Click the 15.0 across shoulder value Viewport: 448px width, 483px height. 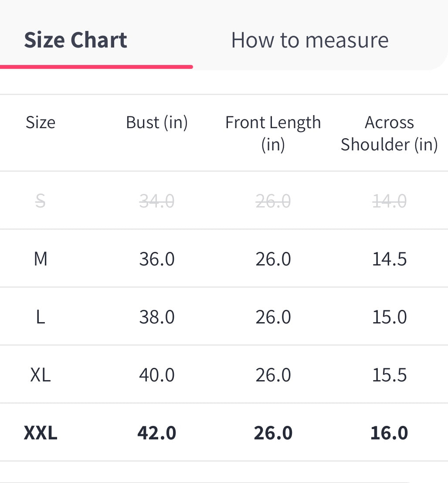[x=389, y=317]
